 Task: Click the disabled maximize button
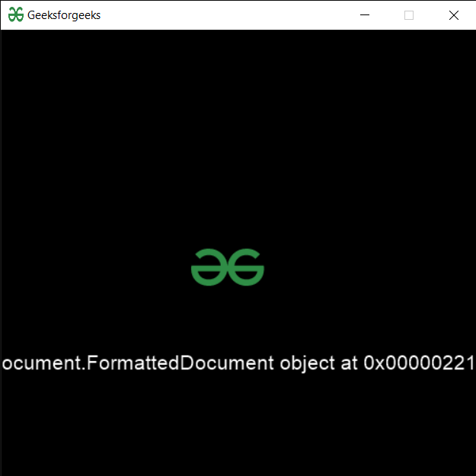[409, 15]
